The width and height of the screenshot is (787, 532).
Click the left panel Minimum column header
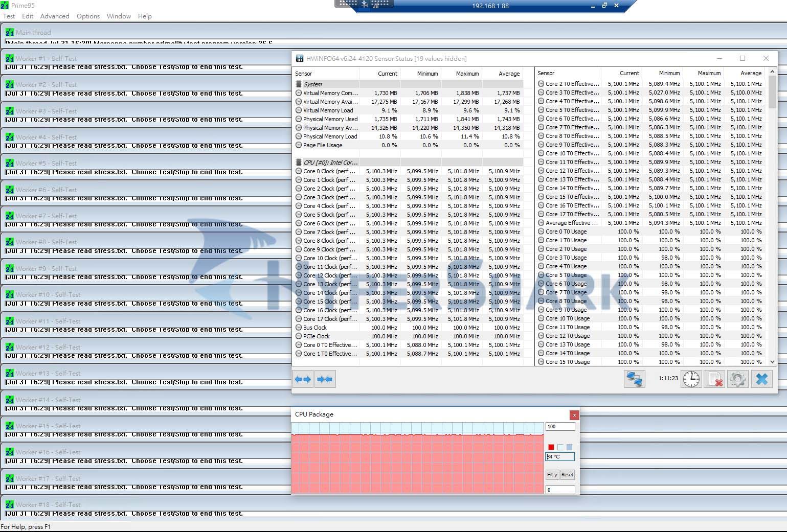tap(421, 74)
